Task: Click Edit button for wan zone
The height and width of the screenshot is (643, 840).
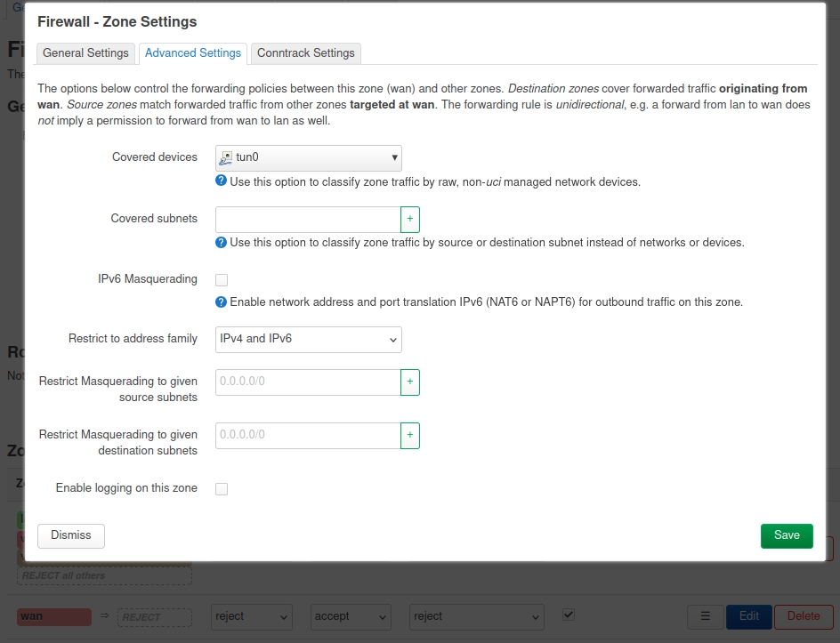Action: point(749,617)
